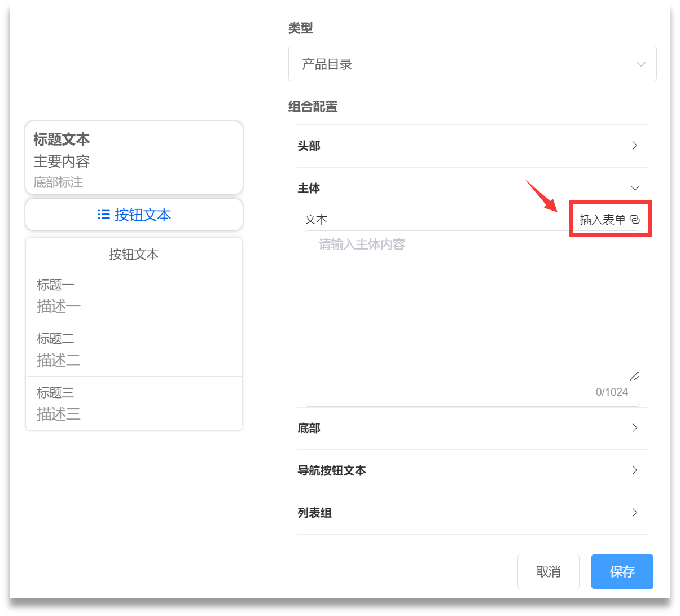Image resolution: width=680 pixels, height=616 pixels.
Task: Select the 产品目录 type combo box
Action: point(463,64)
